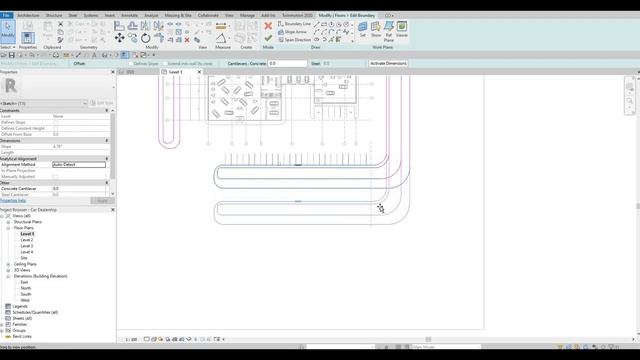
Task: Collapse the Dimensions section
Action: pyautogui.click(x=107, y=140)
